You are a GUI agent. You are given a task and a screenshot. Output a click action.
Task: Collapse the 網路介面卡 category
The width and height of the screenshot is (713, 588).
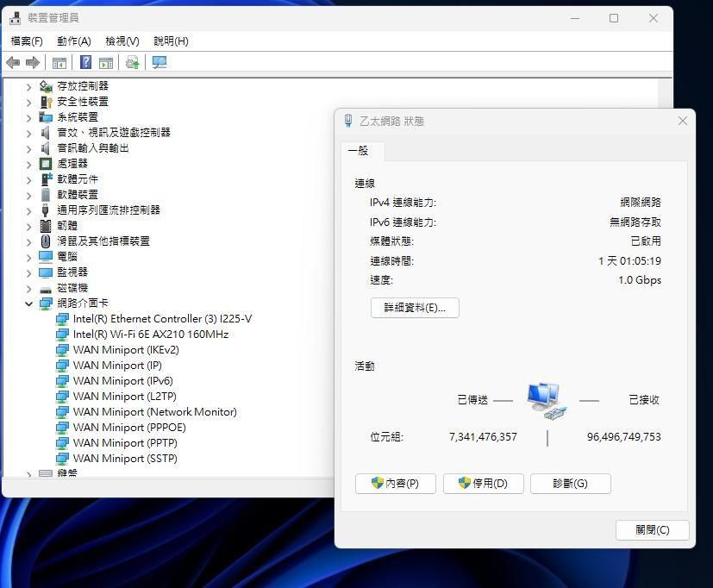pos(28,303)
